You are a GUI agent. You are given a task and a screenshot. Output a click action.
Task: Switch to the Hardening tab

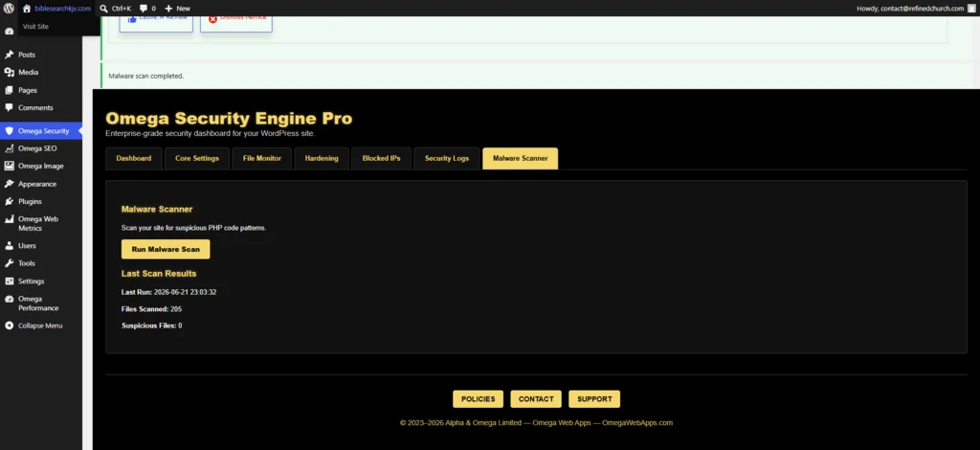pos(322,158)
